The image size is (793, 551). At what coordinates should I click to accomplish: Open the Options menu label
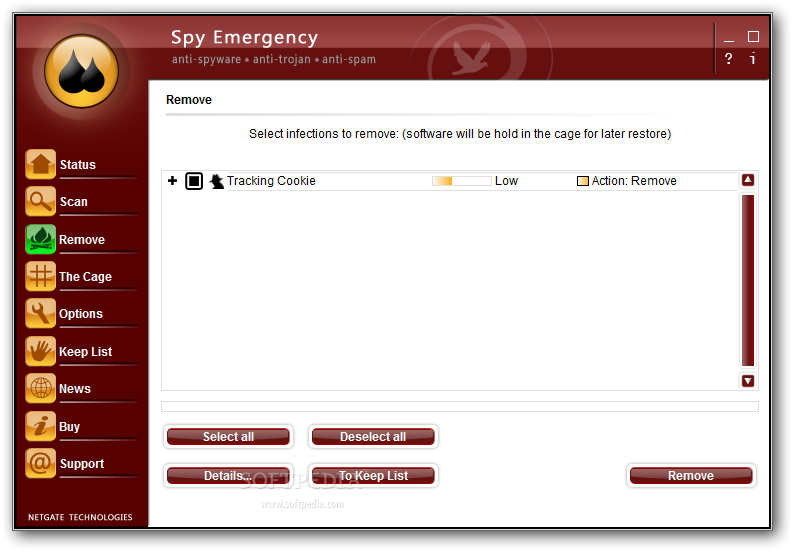coord(81,314)
